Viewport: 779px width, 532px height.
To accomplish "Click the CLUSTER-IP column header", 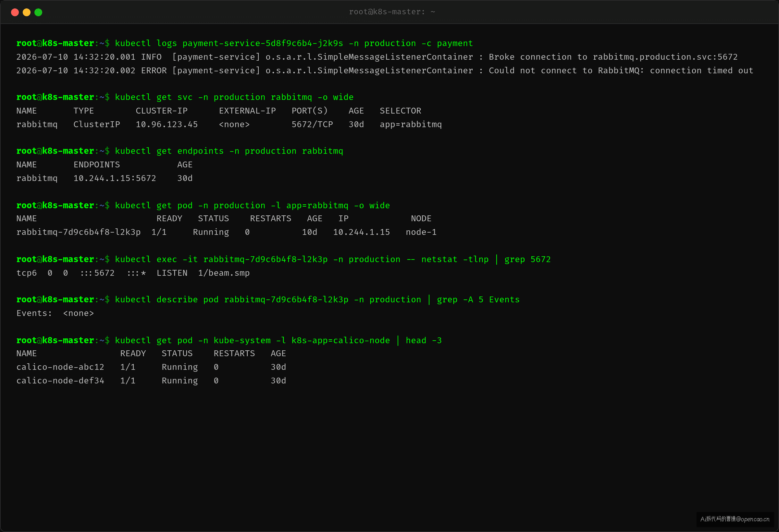I will pos(162,111).
